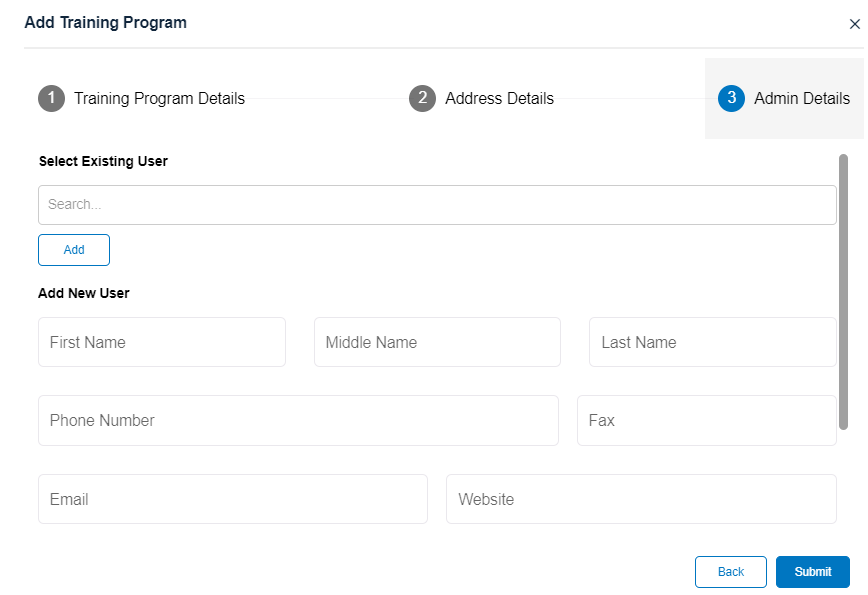Select the Phone Number field

298,420
